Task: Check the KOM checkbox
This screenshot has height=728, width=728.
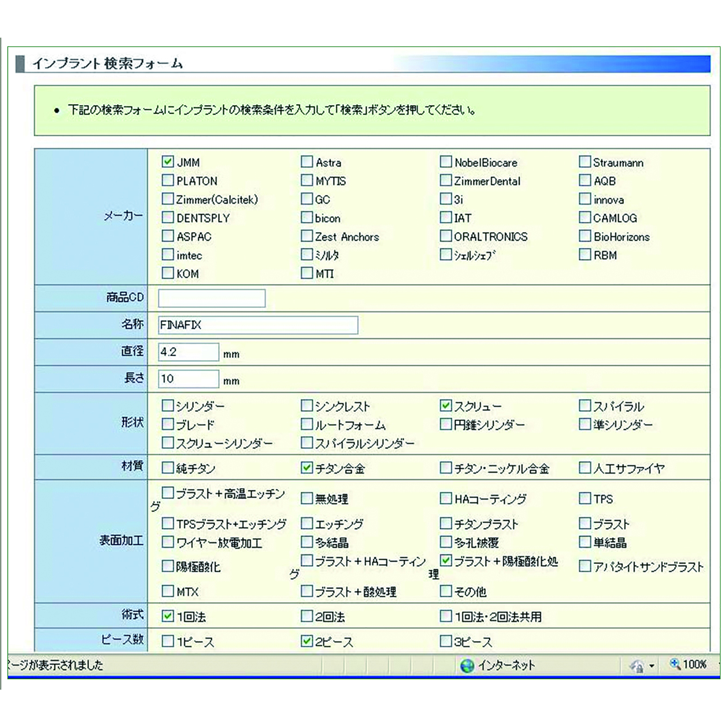Action: click(x=168, y=273)
